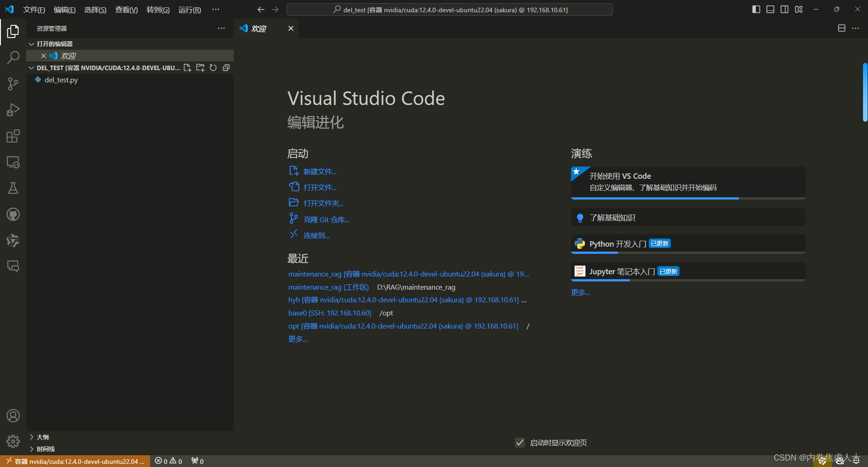The height and width of the screenshot is (467, 868).
Task: Expand the 时间线 section
Action: (x=130, y=449)
